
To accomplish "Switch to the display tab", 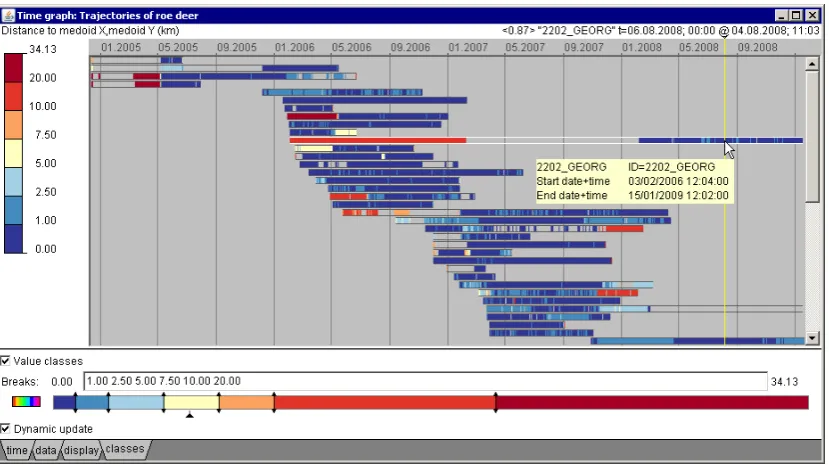I will 81,451.
